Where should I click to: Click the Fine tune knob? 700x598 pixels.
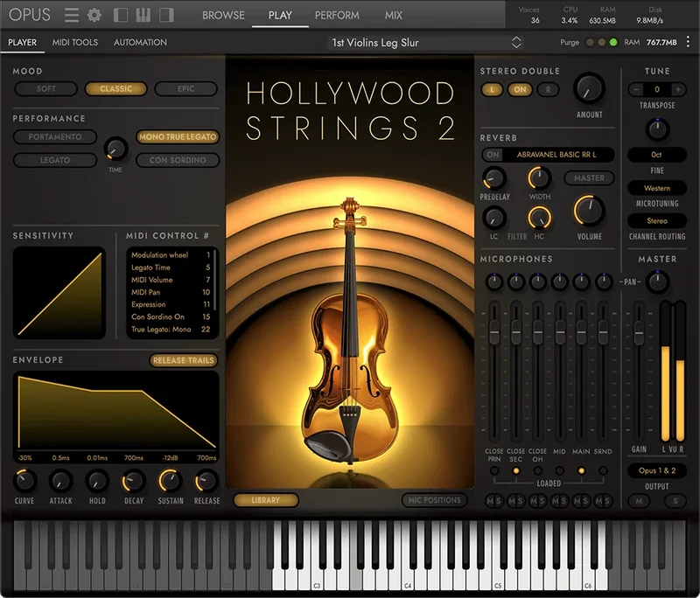click(x=657, y=129)
